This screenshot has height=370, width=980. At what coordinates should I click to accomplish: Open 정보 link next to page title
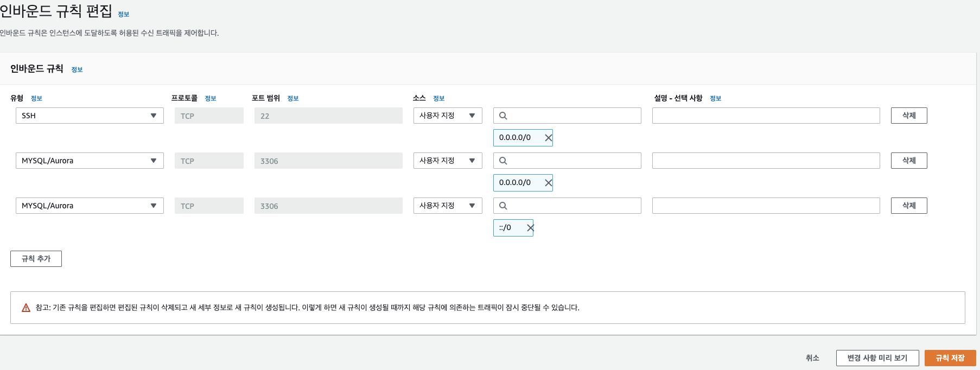(124, 15)
